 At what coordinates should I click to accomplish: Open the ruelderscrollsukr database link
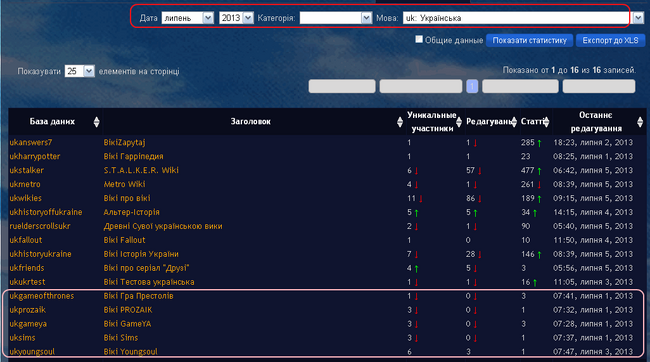coord(40,226)
